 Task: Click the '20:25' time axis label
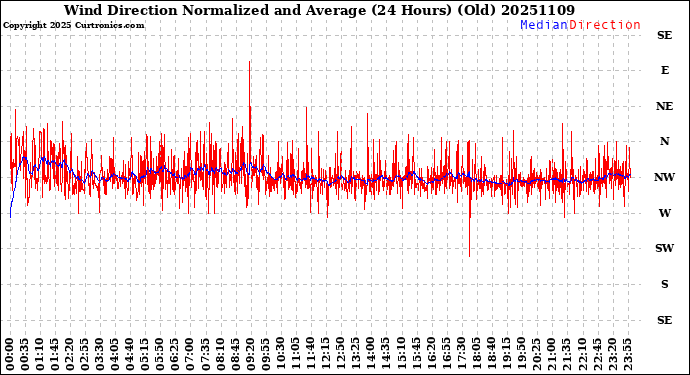click(536, 354)
